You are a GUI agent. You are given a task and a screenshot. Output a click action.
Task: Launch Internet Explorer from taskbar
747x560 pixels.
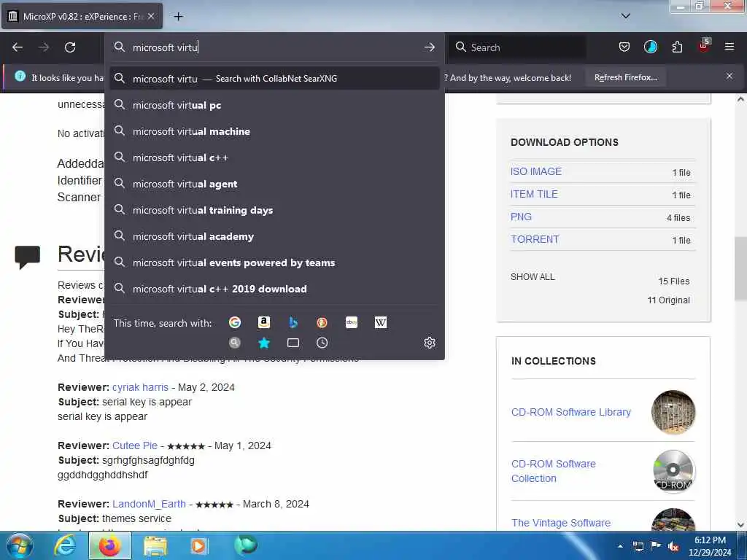click(x=65, y=546)
